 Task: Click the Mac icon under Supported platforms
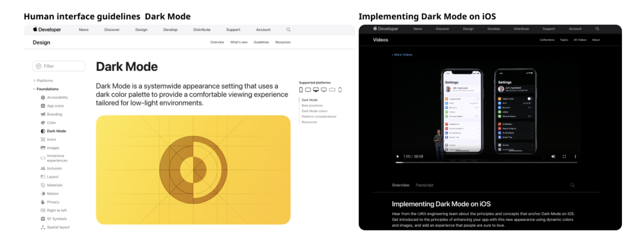click(316, 90)
